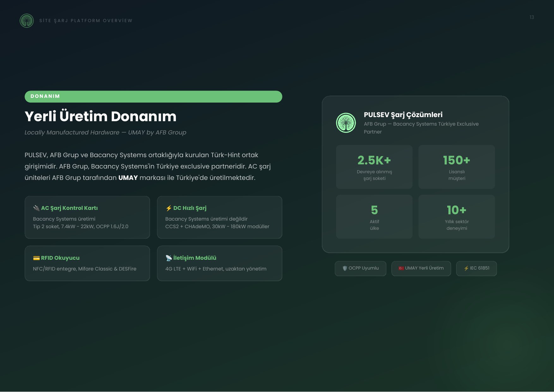The image size is (554, 392).
Task: Click the lightning icon beside DC Hızlı Şarj
Action: tap(169, 208)
